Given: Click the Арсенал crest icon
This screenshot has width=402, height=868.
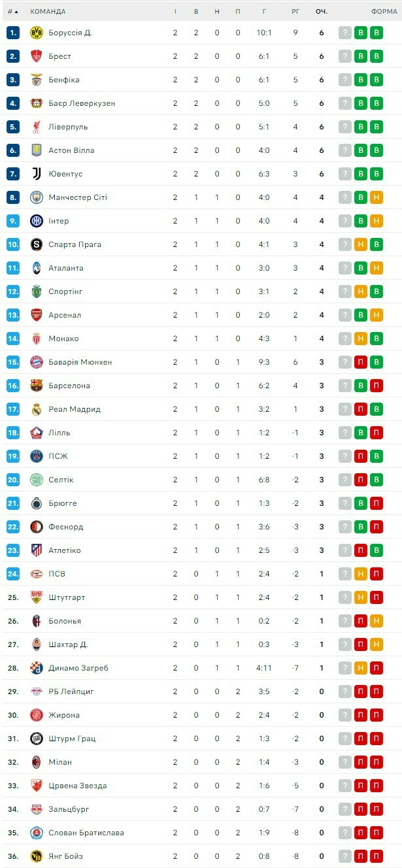Looking at the screenshot, I should 36,315.
